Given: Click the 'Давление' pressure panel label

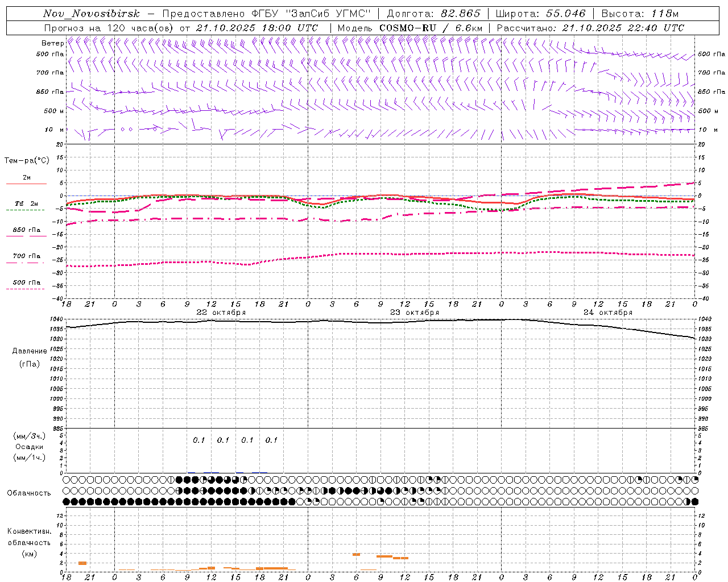Looking at the screenshot, I should pos(30,351).
